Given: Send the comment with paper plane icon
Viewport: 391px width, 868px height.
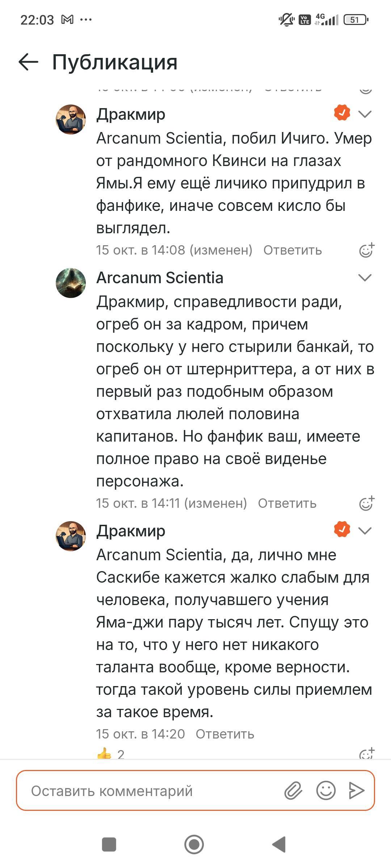Looking at the screenshot, I should pos(356,790).
